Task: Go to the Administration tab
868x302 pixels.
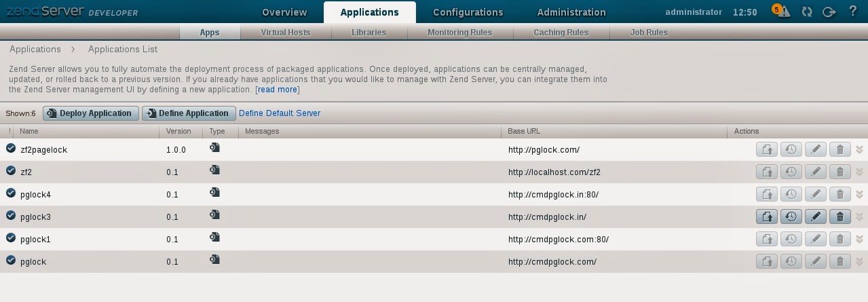Action: (x=571, y=12)
